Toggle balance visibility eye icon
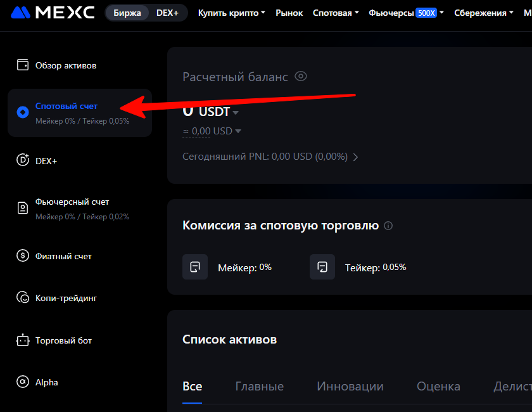 [x=301, y=77]
